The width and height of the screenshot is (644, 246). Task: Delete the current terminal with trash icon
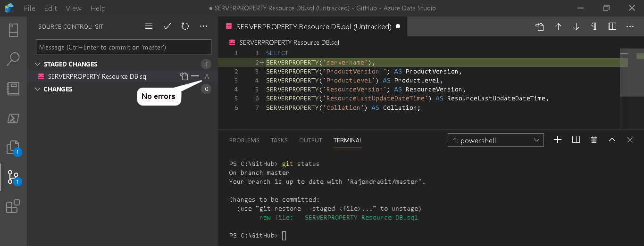coord(594,140)
